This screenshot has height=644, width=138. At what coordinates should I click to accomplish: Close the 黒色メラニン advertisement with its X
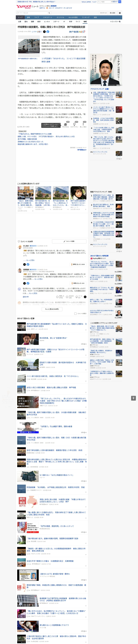(121, 55)
